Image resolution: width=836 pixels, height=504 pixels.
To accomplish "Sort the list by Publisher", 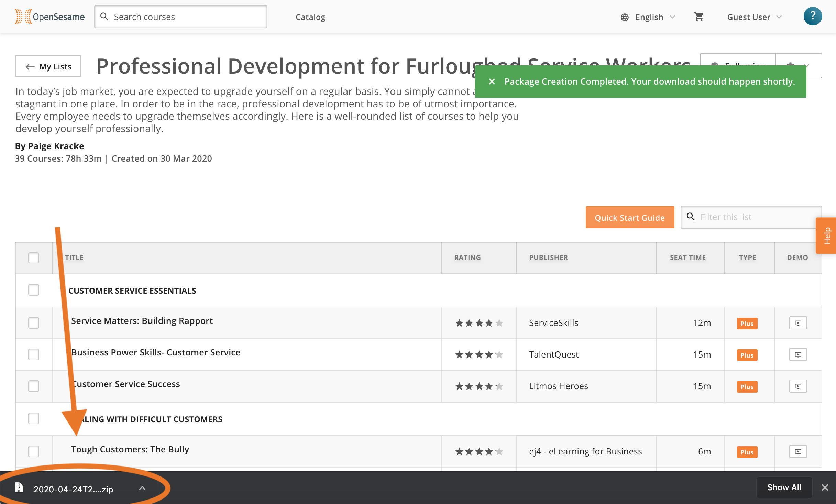I will click(x=548, y=258).
